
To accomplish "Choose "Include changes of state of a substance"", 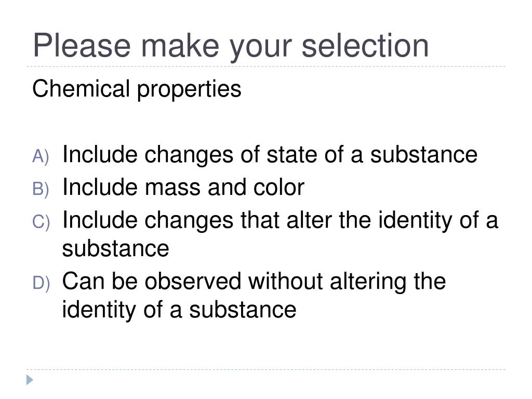I will point(270,155).
